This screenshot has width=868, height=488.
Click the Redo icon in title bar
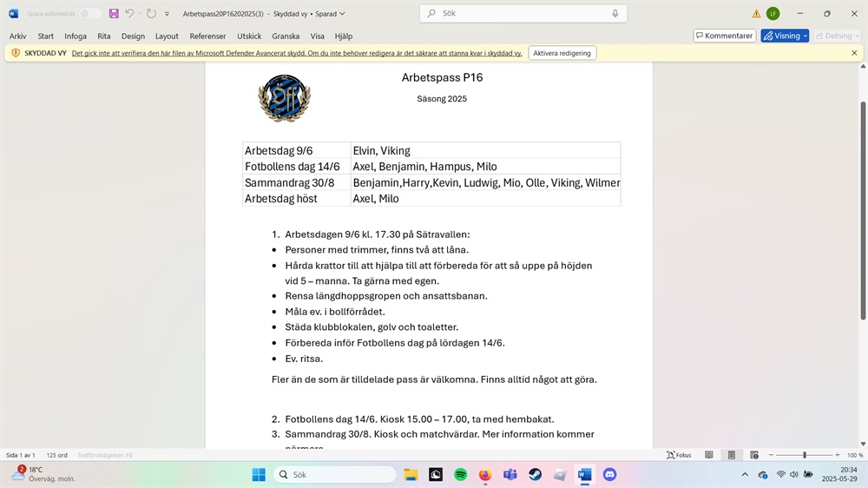(x=151, y=14)
